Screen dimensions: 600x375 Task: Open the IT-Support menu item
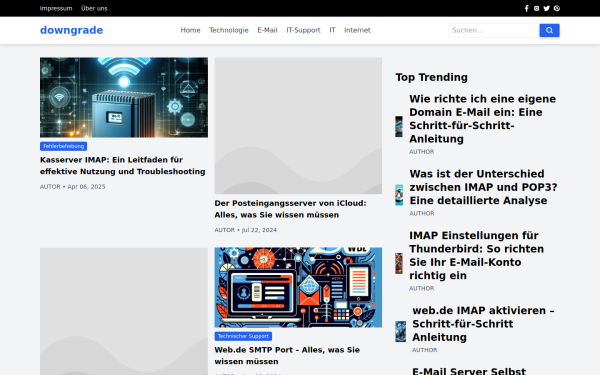pos(303,30)
